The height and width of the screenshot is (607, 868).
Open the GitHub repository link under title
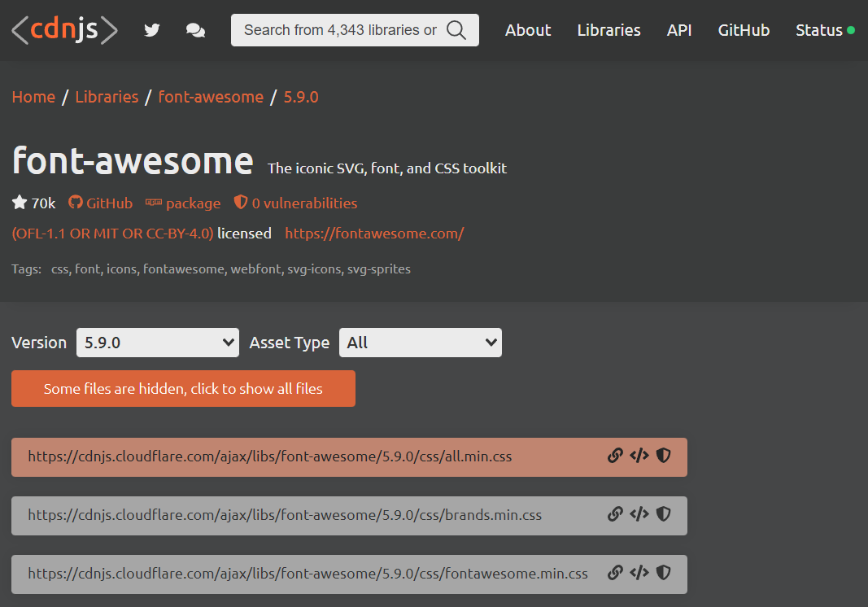tap(110, 203)
